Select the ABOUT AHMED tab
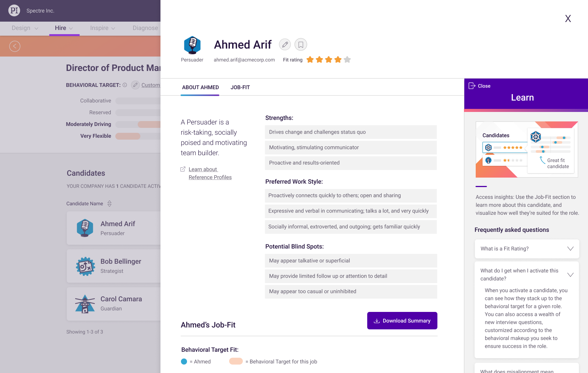The width and height of the screenshot is (588, 373). coord(200,87)
